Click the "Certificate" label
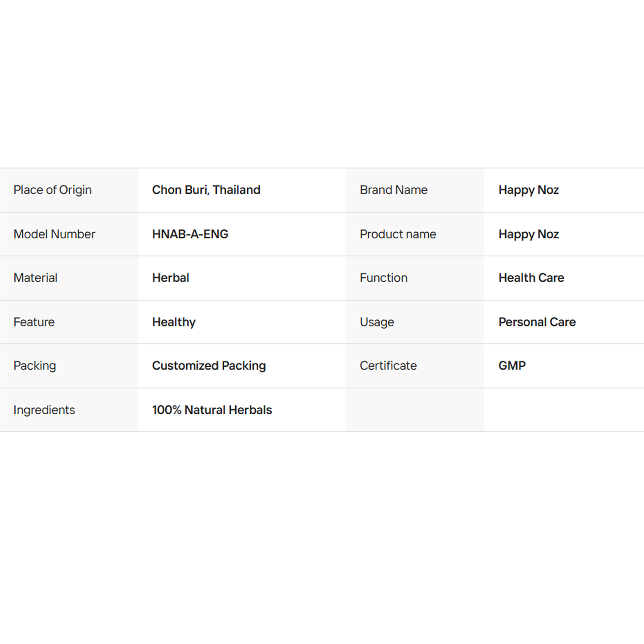The height and width of the screenshot is (644, 644). pos(388,365)
